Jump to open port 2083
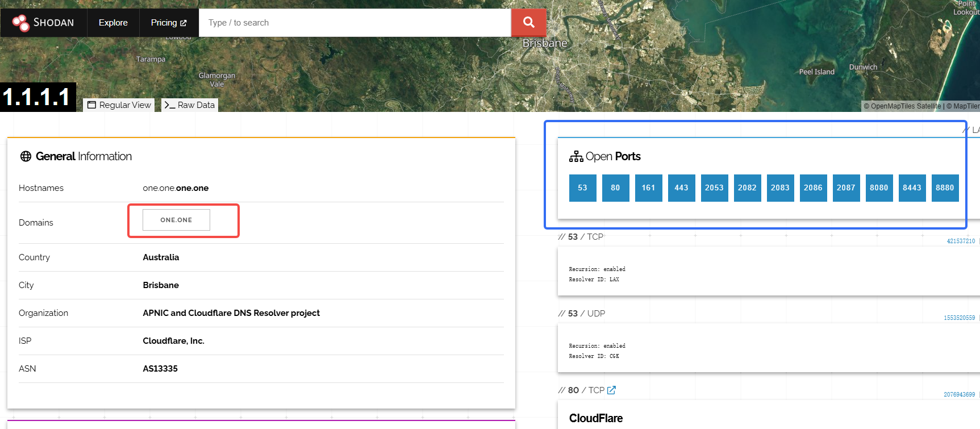The height and width of the screenshot is (429, 980). (780, 188)
